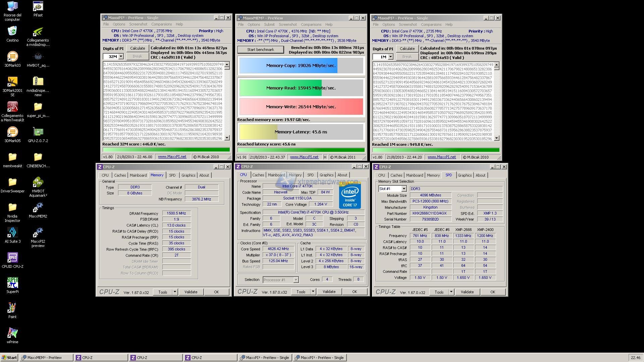Follow the www.MaxxPI.net link in MaxxMEM2 status bar
644x362 pixels.
pyautogui.click(x=304, y=157)
